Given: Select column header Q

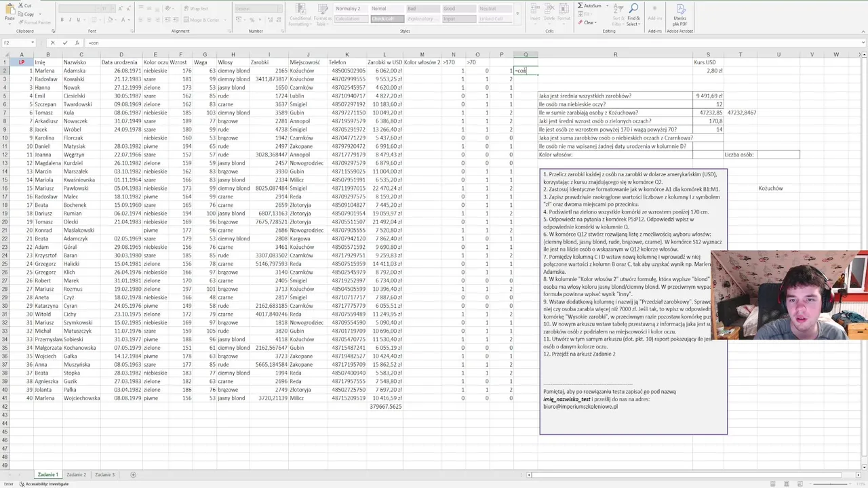Looking at the screenshot, I should (x=526, y=54).
